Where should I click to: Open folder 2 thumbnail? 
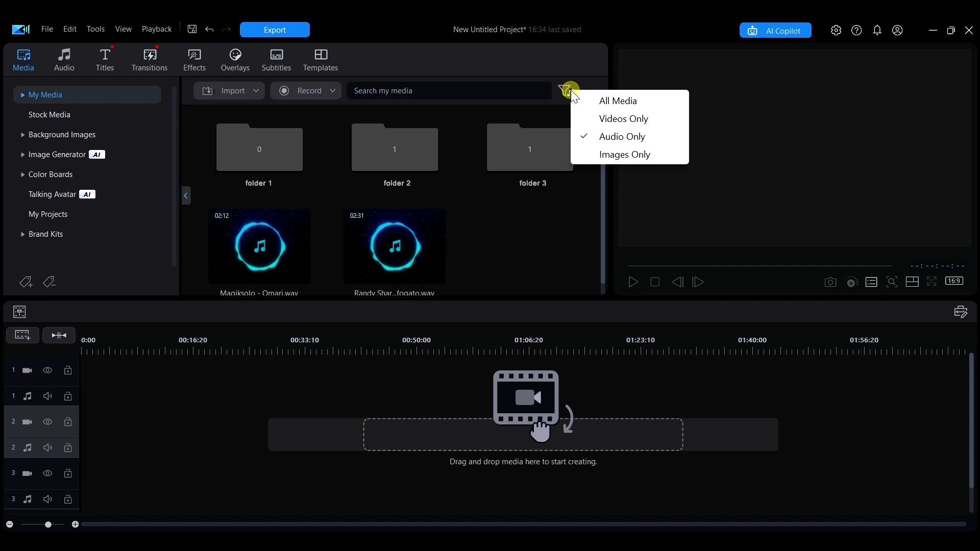395,147
